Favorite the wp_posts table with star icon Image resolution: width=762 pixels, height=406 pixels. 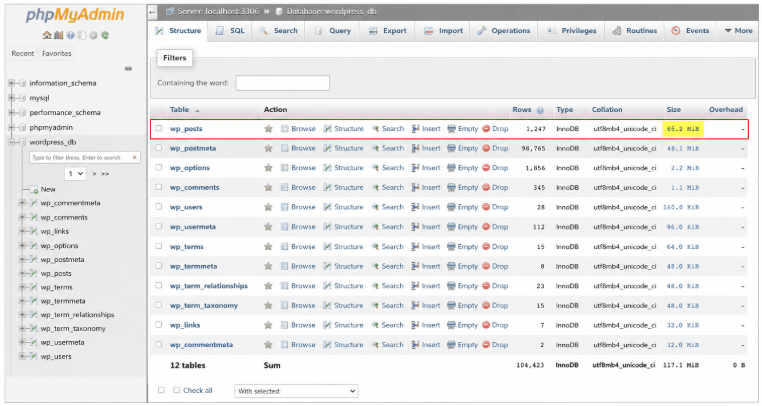(x=268, y=129)
